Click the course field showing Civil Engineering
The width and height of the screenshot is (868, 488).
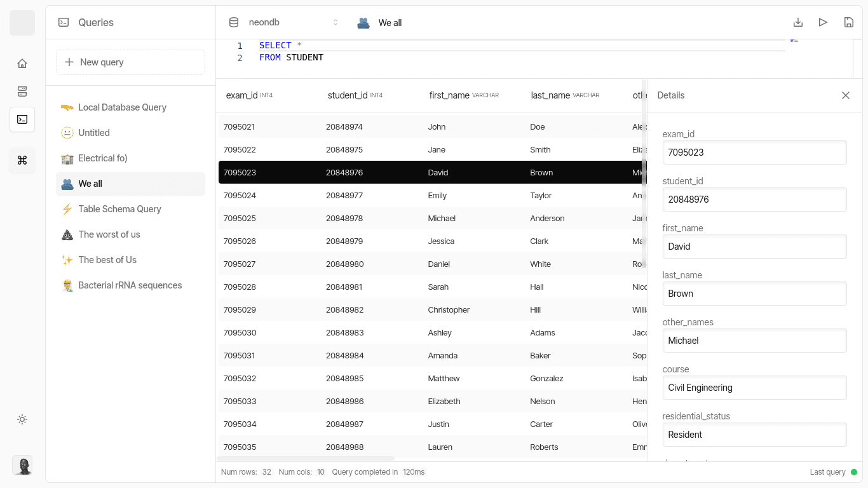[x=754, y=388]
